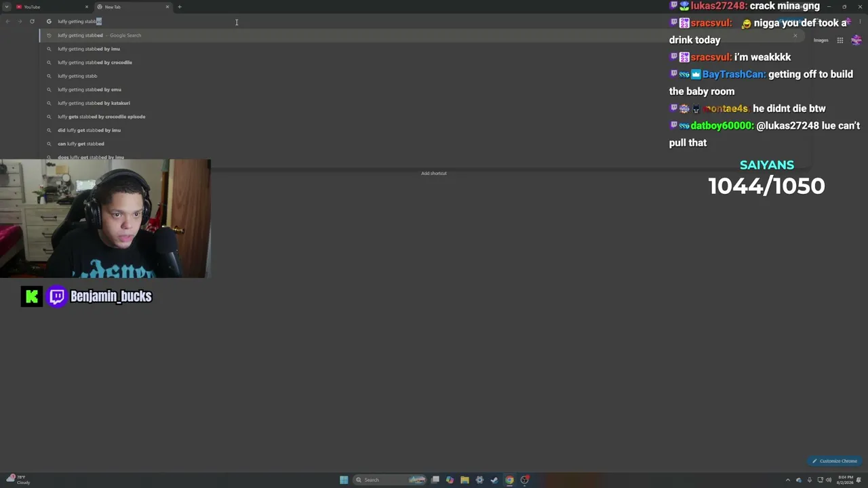Click the volume speaker tray icon

click(829, 480)
